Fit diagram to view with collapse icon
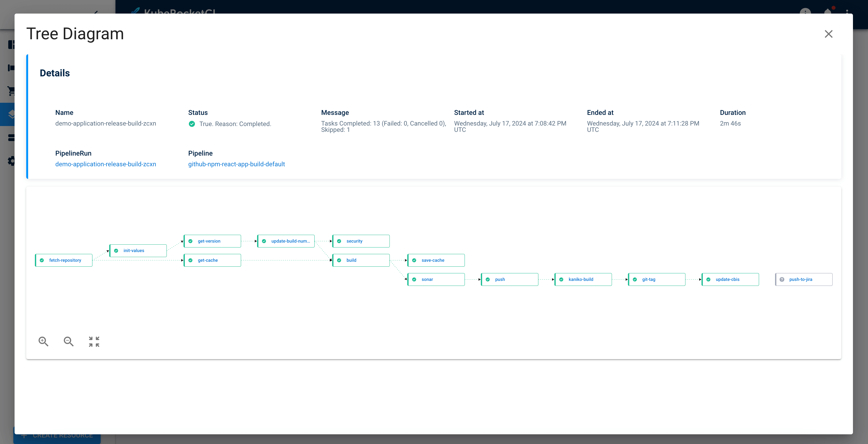The image size is (868, 444). pos(94,341)
